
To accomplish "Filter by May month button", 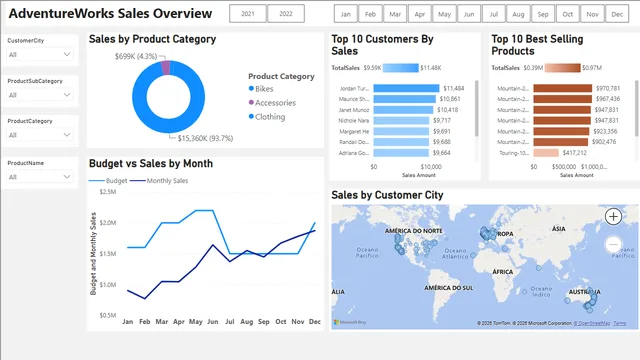I will click(444, 14).
